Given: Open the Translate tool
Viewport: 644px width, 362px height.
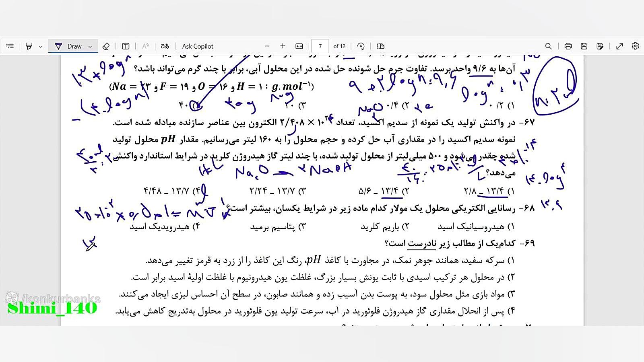Looking at the screenshot, I should click(x=165, y=46).
